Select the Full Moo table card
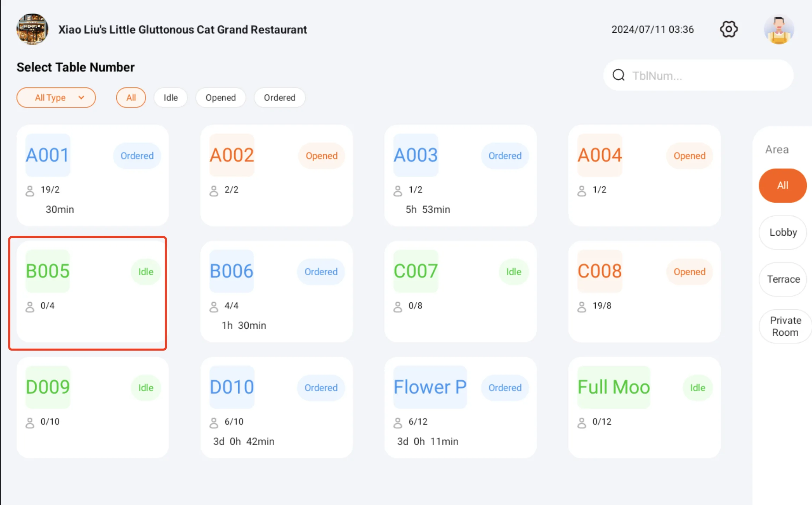812x505 pixels. pyautogui.click(x=644, y=408)
